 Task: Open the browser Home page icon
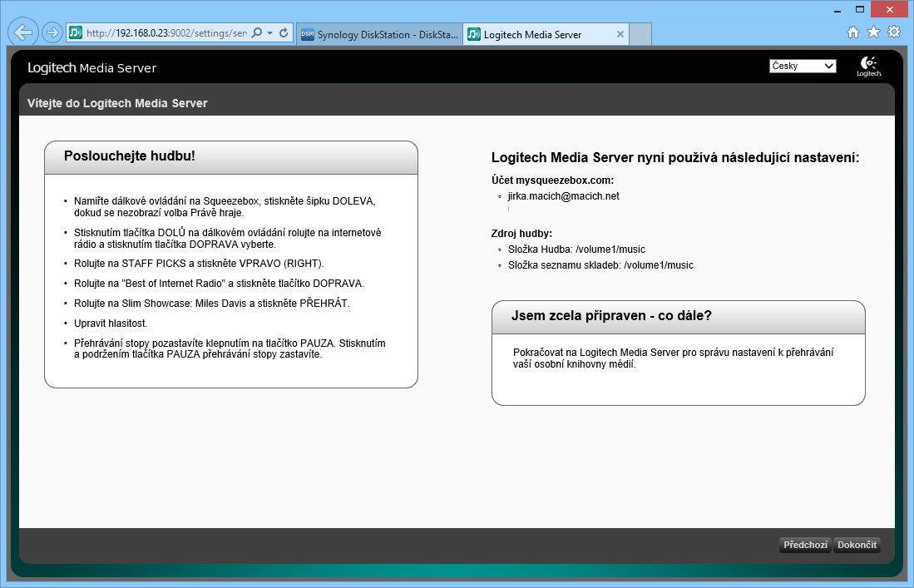(853, 32)
